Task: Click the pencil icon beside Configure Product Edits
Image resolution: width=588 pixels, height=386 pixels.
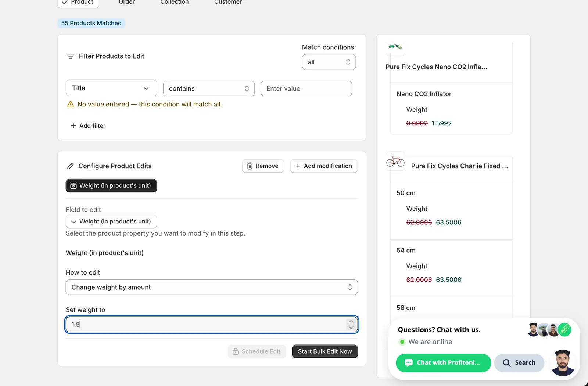Action: tap(71, 166)
